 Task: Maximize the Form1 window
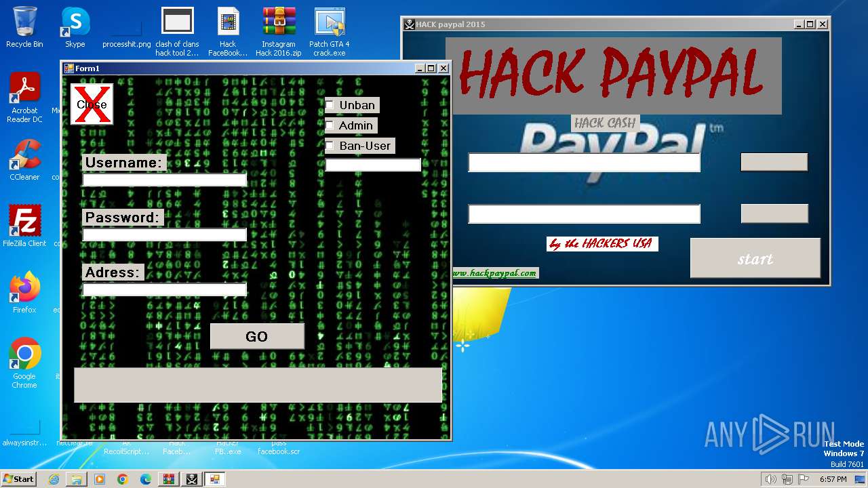431,68
